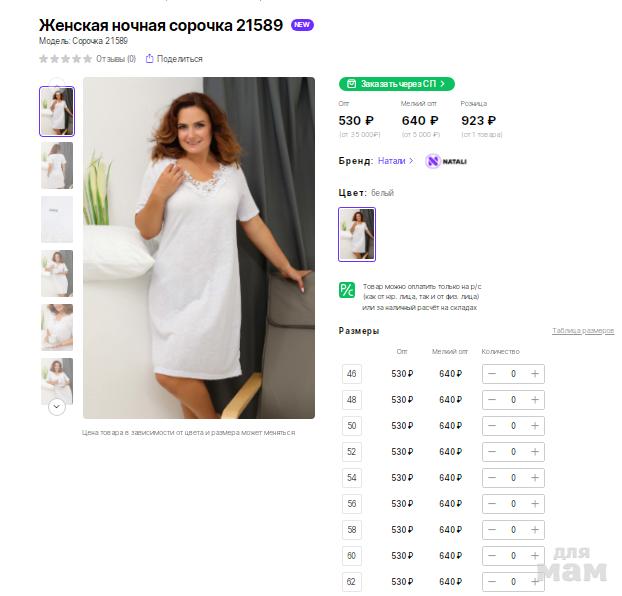Select size 50 box

[x=351, y=426]
